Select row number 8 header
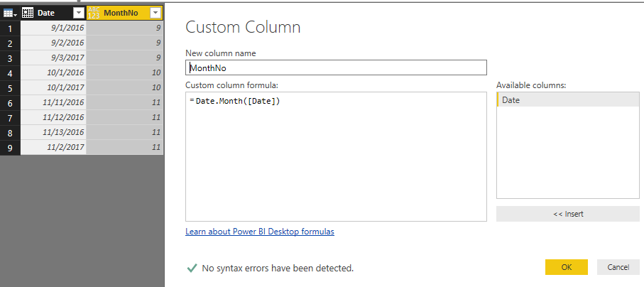Screen dimensions: 644x287 pos(10,132)
